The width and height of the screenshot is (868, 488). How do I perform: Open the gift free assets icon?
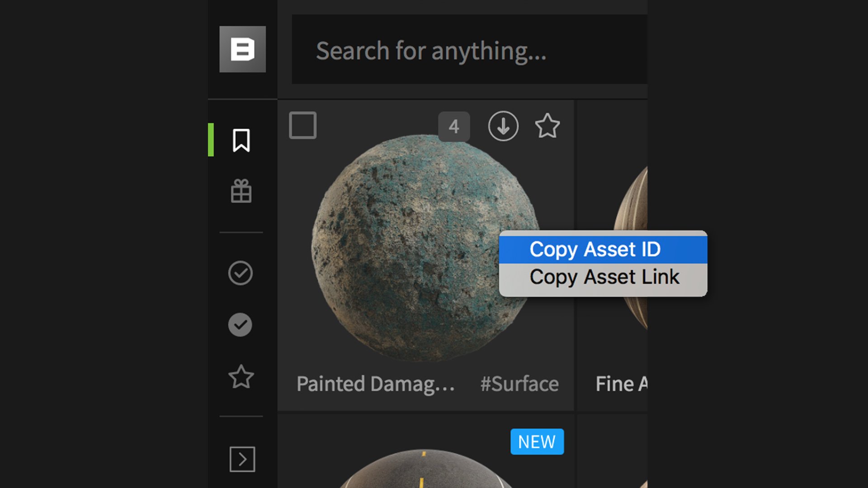coord(241,191)
